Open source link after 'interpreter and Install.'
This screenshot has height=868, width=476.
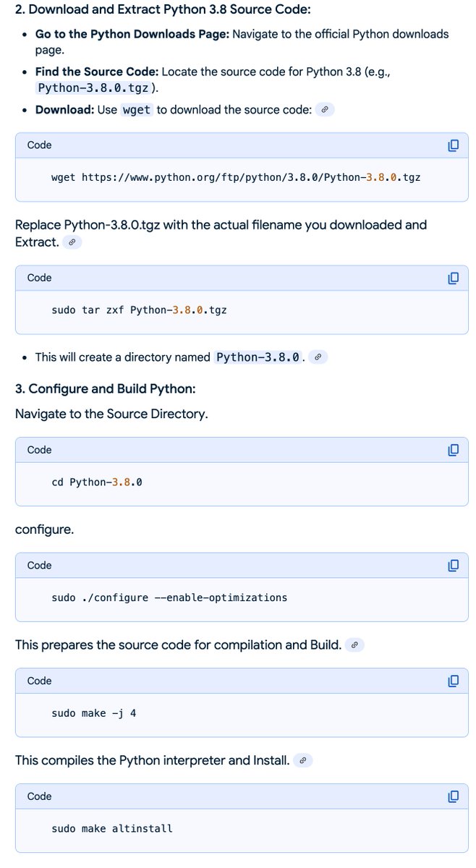pos(303,760)
